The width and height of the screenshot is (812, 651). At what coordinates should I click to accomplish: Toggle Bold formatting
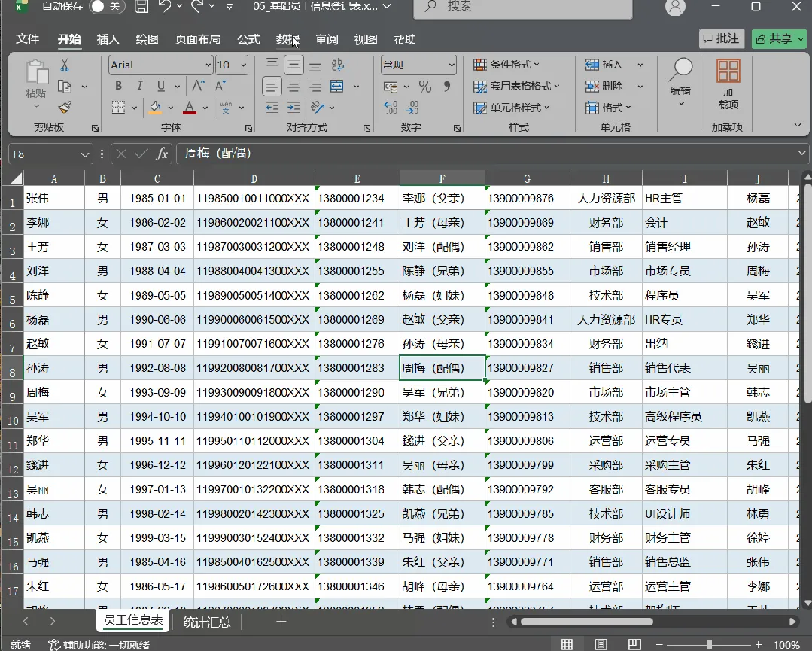tap(119, 86)
